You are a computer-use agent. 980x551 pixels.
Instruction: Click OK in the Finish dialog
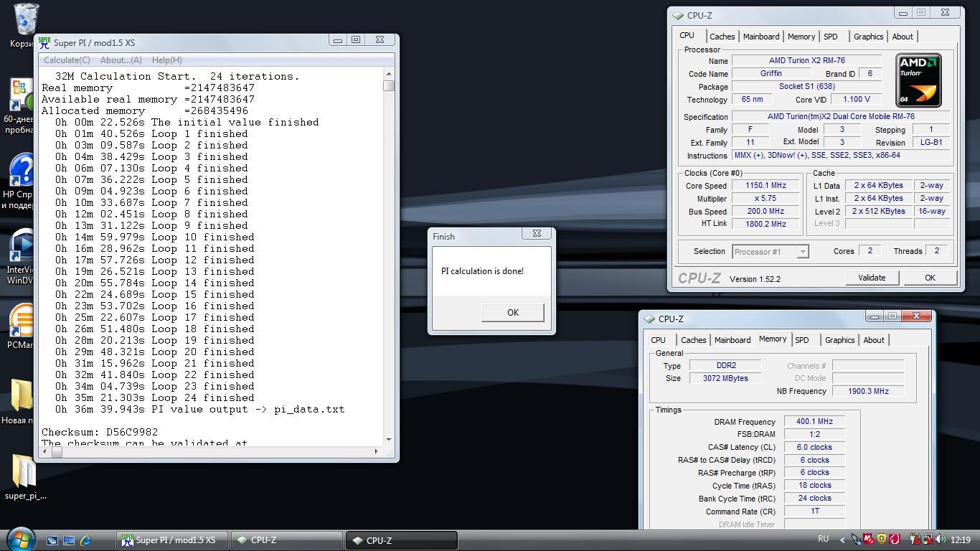tap(512, 312)
